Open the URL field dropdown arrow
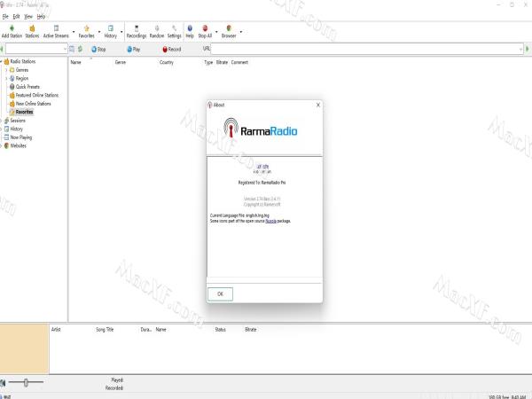The width and height of the screenshot is (532, 399). point(520,50)
